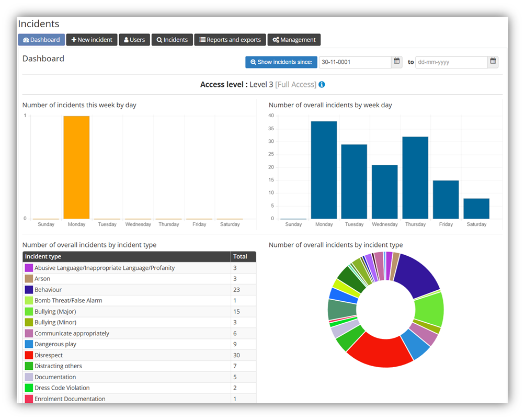This screenshot has width=525, height=420.
Task: Click the Behaviour color swatch in table
Action: (x=29, y=290)
